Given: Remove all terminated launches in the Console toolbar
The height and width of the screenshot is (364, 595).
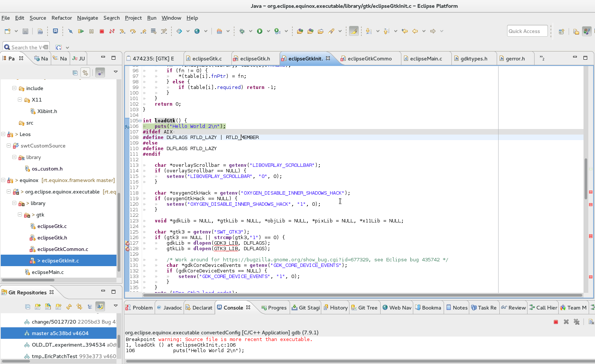Looking at the screenshot, I should click(576, 322).
